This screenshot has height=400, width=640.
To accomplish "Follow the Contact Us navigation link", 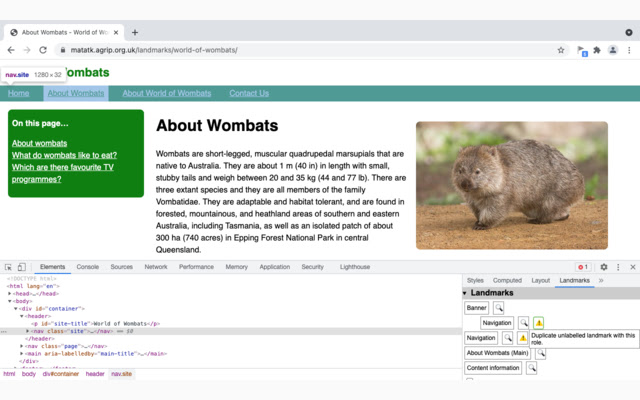I will 249,93.
